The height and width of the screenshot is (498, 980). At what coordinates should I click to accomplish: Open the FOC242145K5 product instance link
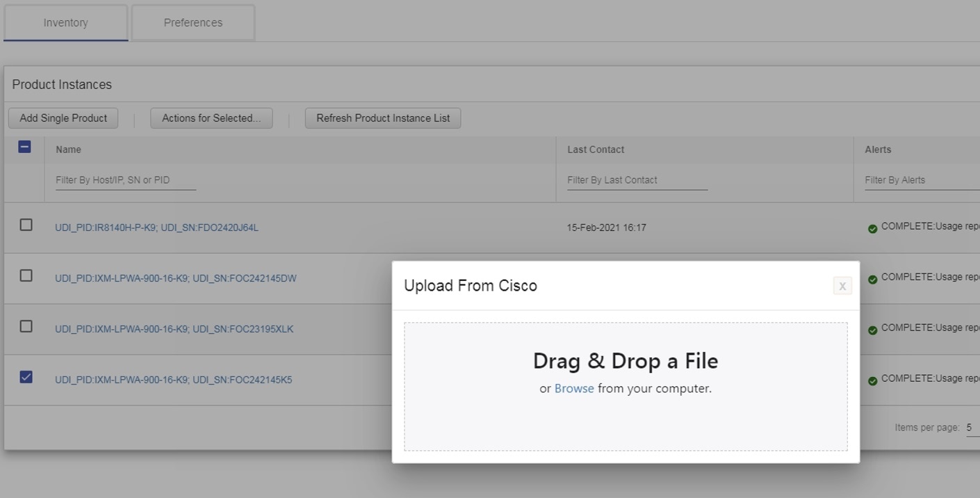point(174,380)
